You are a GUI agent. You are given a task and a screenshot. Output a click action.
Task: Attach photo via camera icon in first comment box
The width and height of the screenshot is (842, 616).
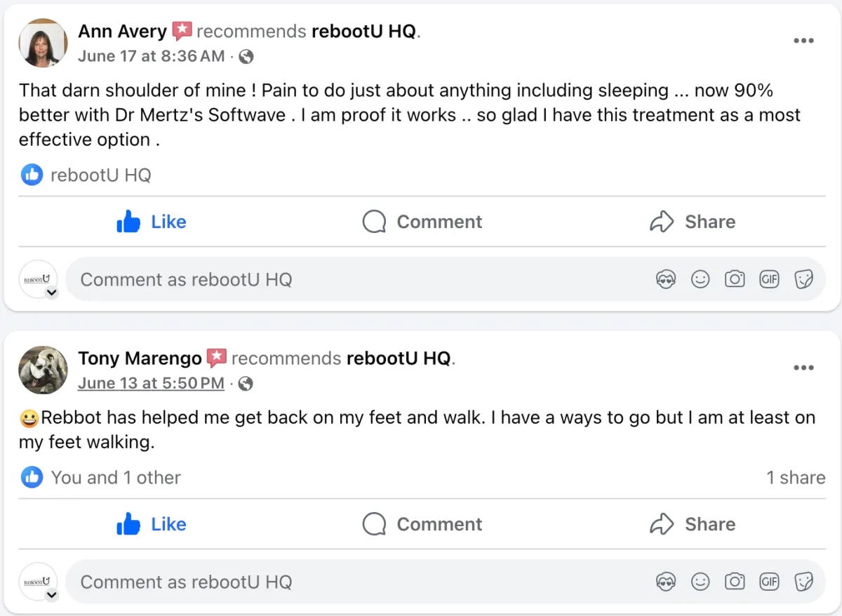(735, 279)
